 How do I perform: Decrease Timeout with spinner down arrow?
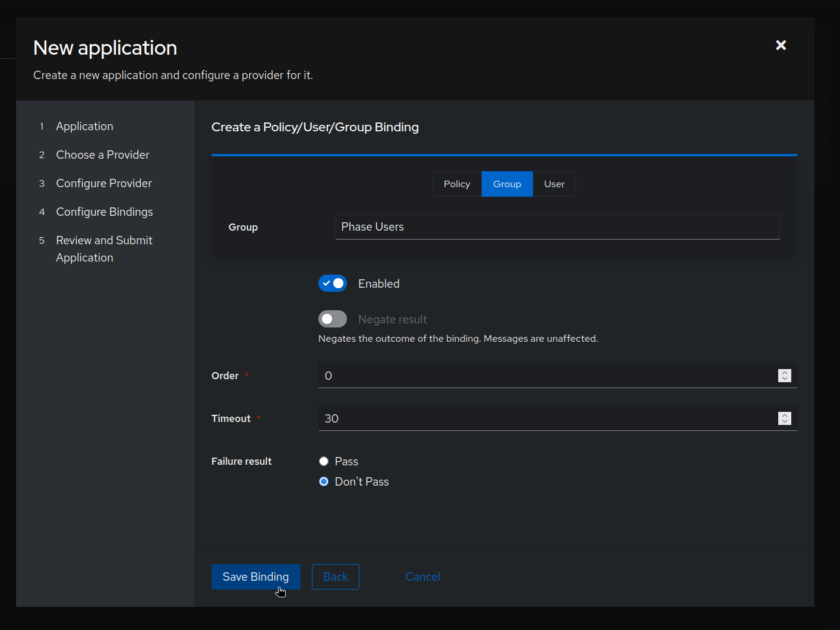785,422
